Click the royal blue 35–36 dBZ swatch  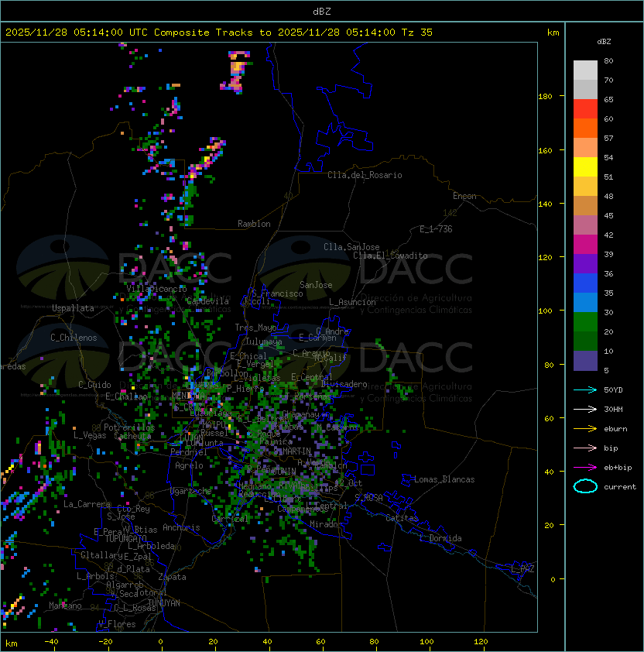click(585, 283)
